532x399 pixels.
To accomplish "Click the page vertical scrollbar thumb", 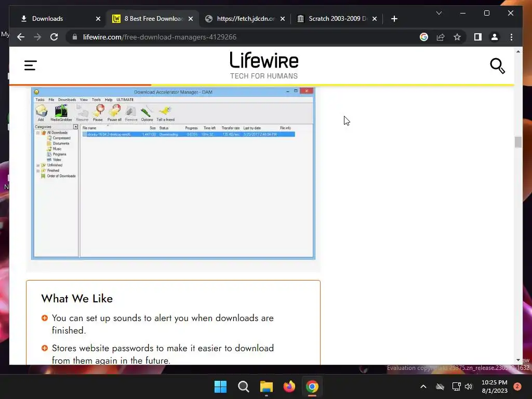I will [x=518, y=142].
